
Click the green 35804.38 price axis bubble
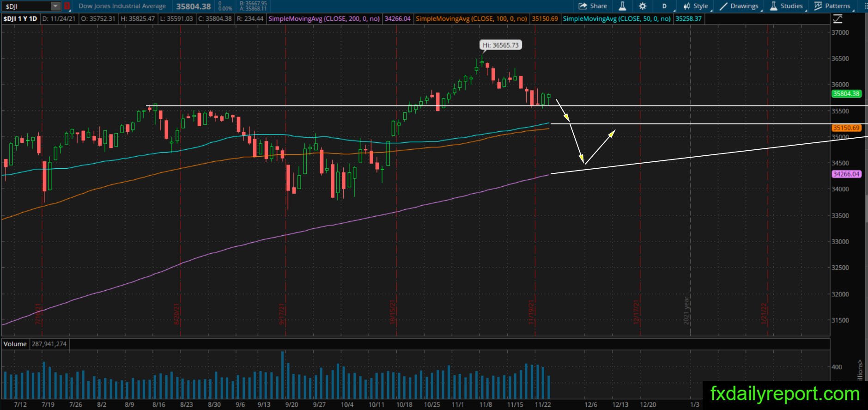pyautogui.click(x=846, y=94)
